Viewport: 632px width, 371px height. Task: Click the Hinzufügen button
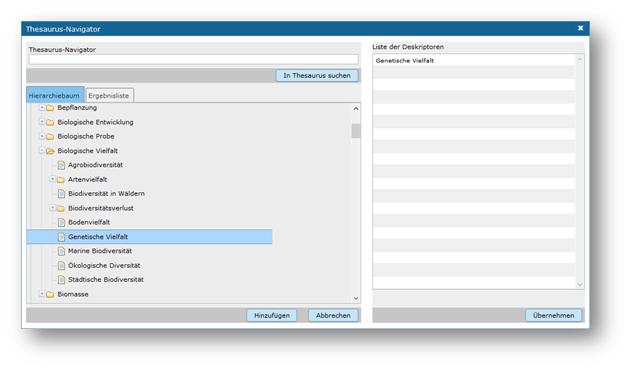(x=272, y=315)
